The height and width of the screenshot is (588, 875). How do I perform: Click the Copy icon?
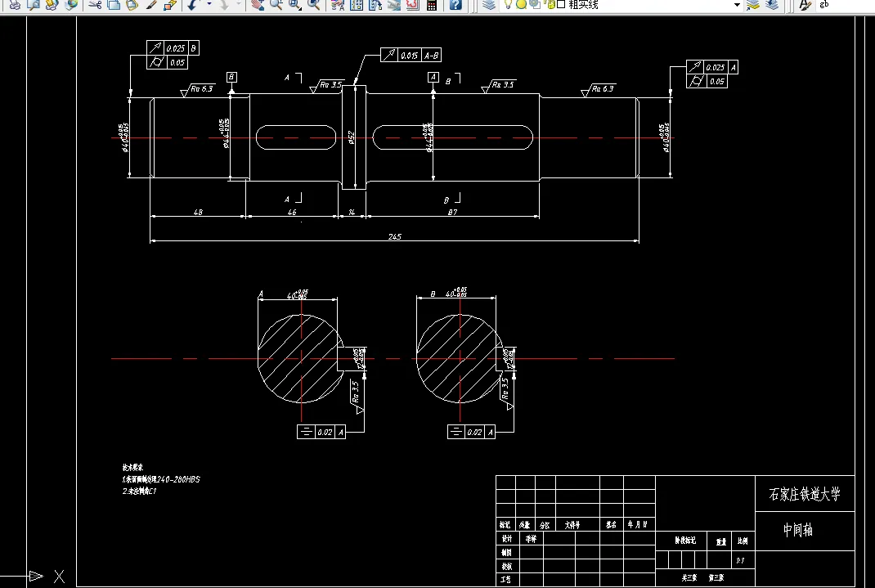click(114, 4)
